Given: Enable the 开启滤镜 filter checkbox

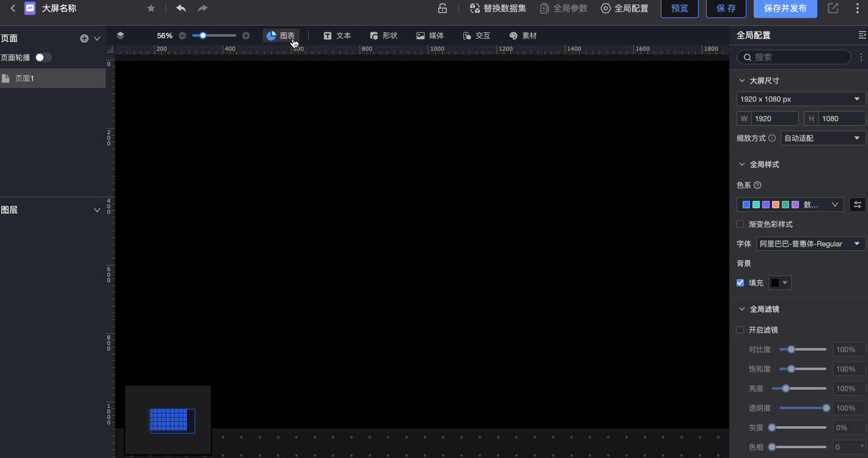Looking at the screenshot, I should pos(740,330).
